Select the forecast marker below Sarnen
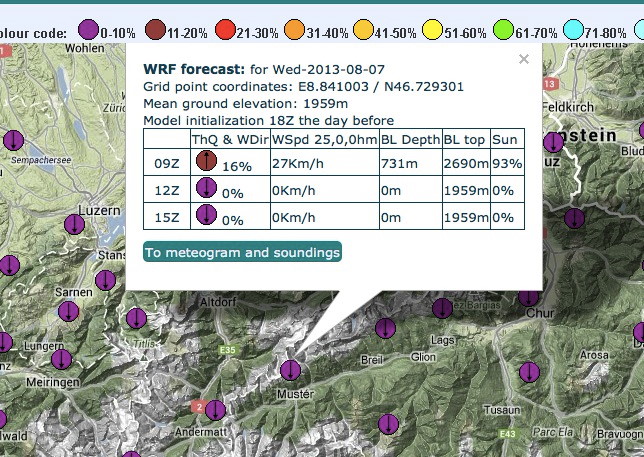The height and width of the screenshot is (457, 644). point(69,311)
